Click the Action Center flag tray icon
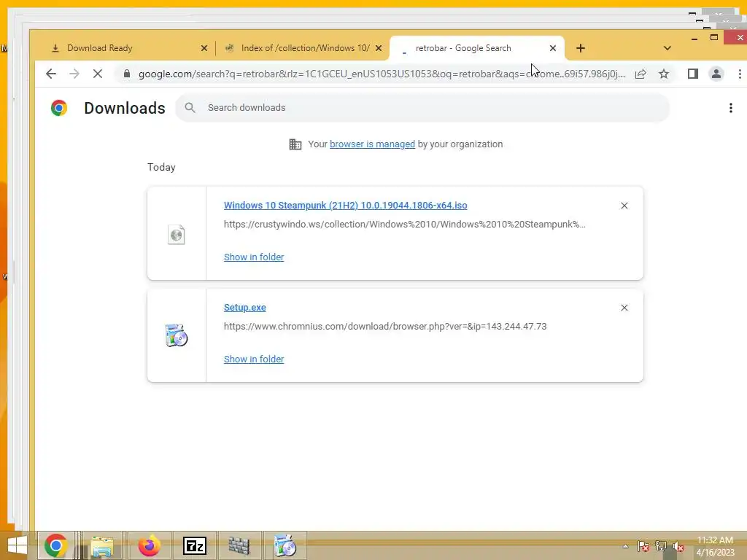This screenshot has width=747, height=560. pos(643,546)
